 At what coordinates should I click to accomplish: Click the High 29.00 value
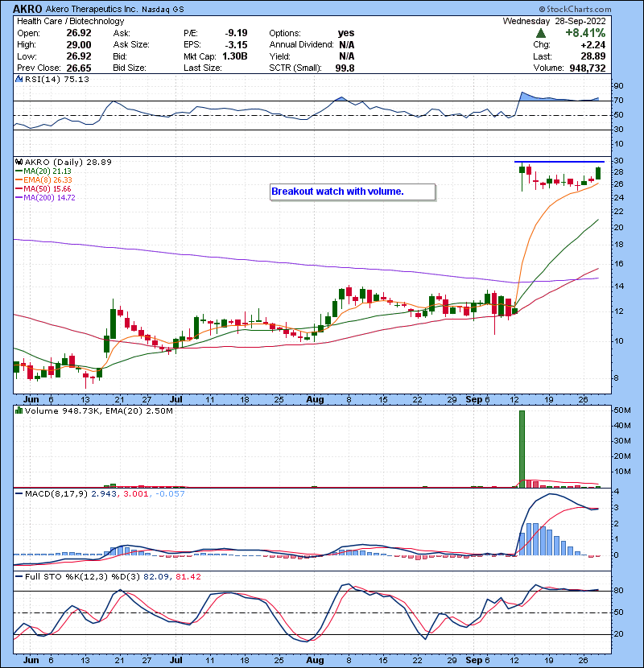[79, 45]
